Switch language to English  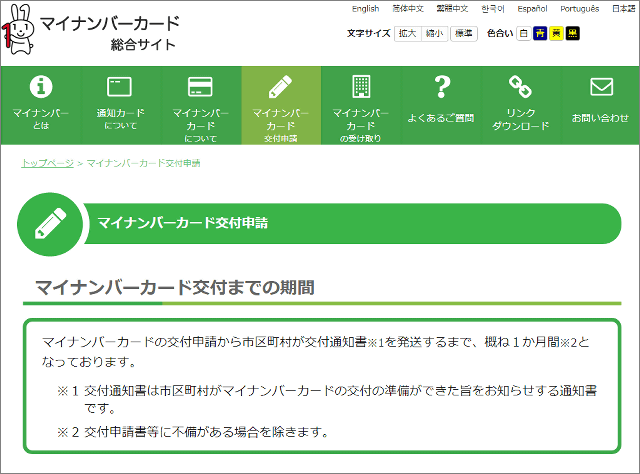tap(365, 9)
